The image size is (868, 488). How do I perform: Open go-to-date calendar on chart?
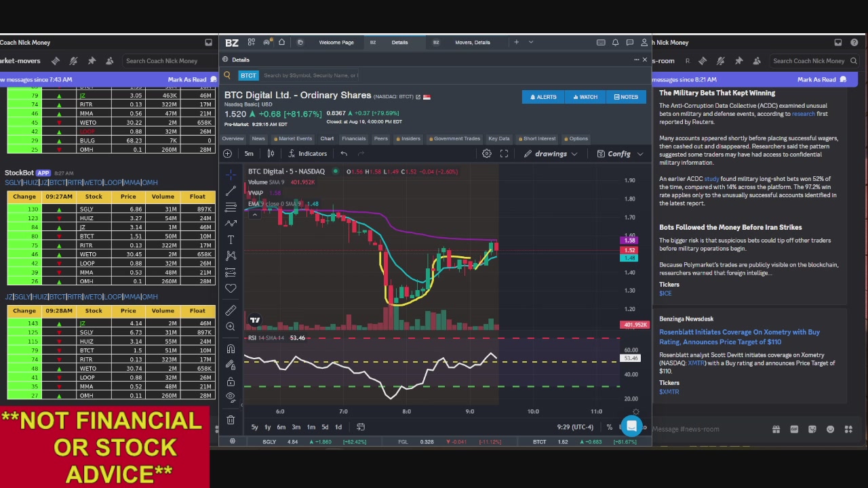pyautogui.click(x=361, y=427)
